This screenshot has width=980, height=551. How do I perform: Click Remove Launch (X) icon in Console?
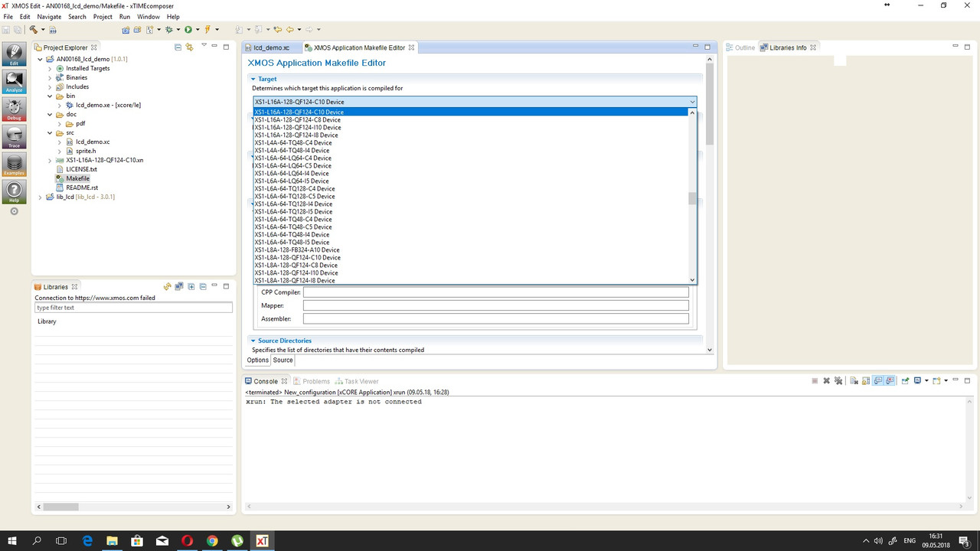click(x=827, y=380)
